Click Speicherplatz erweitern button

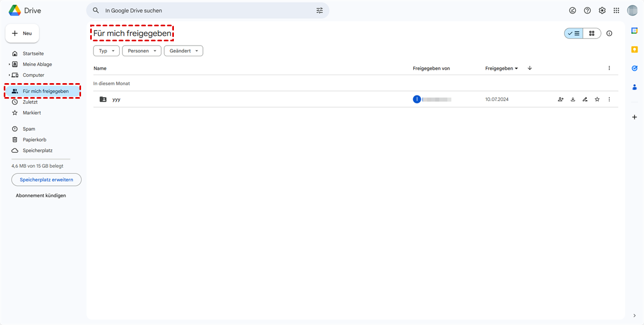pos(46,180)
